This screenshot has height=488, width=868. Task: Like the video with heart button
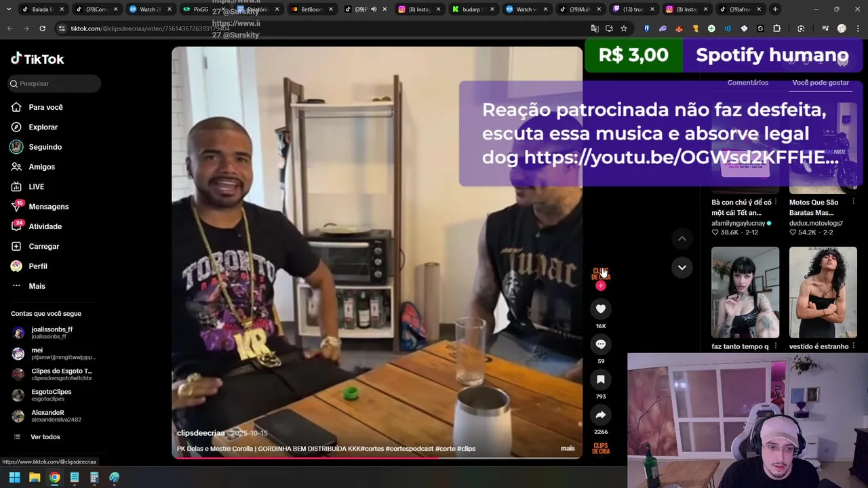(x=600, y=309)
